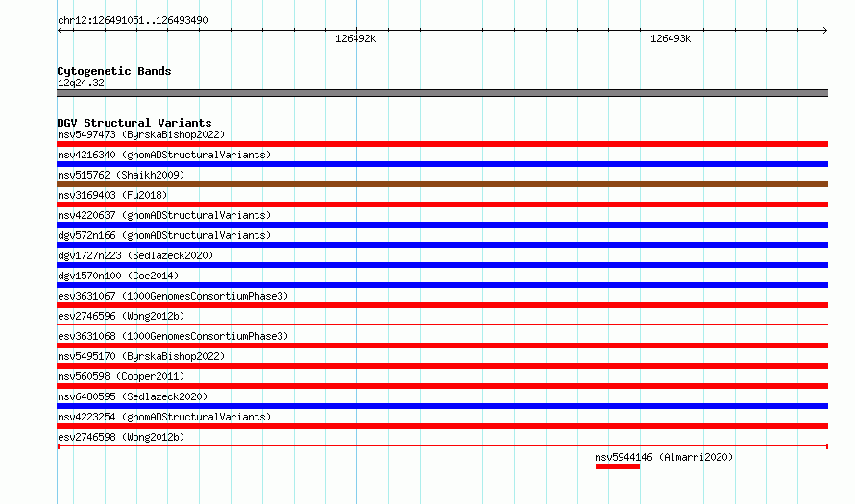Click the Cytogenetic Bands track title
The width and height of the screenshot is (855, 504).
pos(114,71)
